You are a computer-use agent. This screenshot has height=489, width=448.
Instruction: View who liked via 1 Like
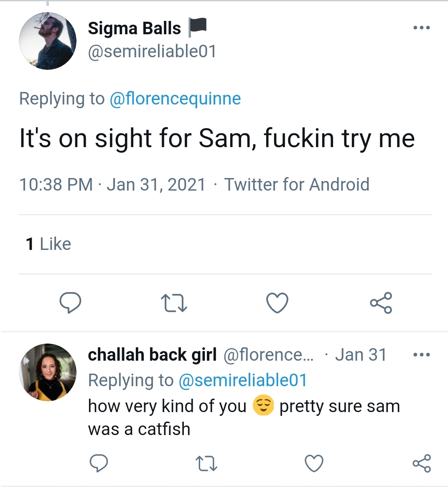48,244
